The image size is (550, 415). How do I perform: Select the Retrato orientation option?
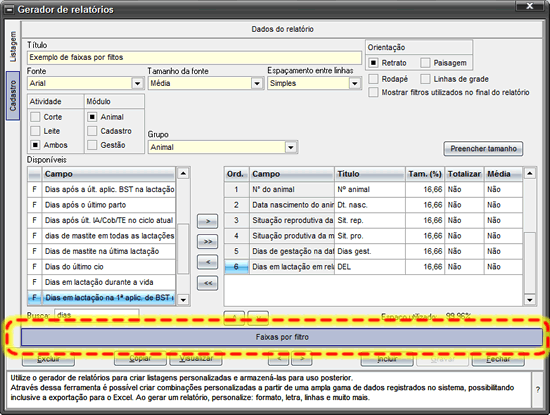(374, 63)
